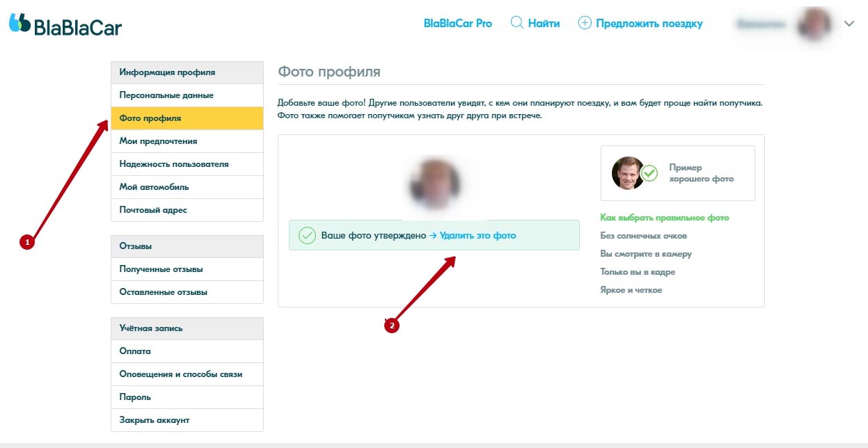
Task: Click Без солнечных очков tip
Action: click(644, 236)
